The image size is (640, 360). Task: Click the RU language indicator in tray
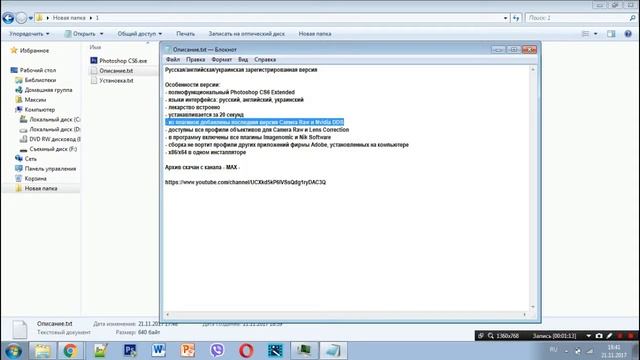[553, 349]
